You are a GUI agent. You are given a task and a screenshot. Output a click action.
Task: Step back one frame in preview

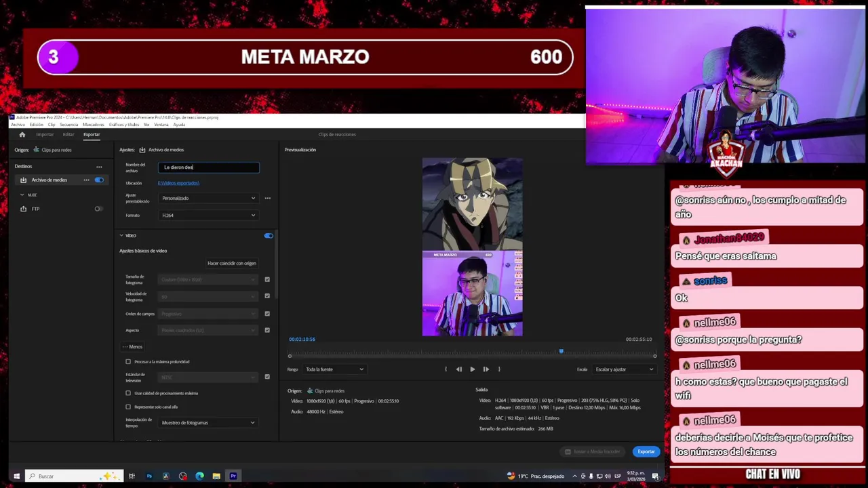coord(459,369)
